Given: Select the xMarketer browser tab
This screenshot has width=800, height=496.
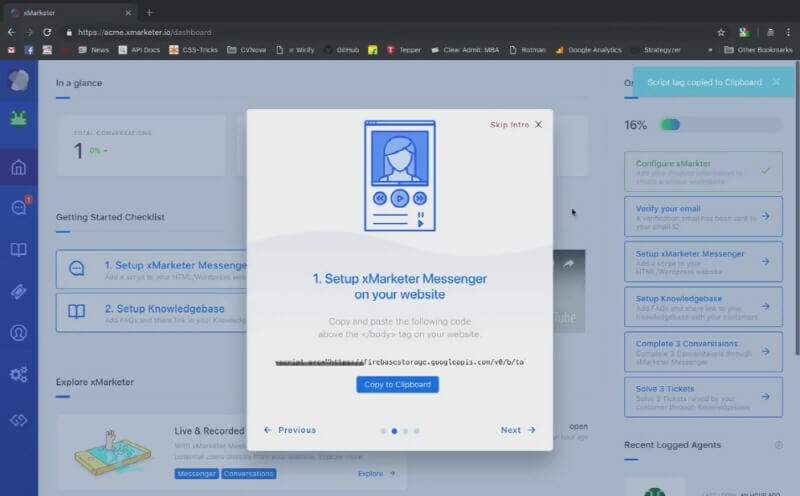Looking at the screenshot, I should pos(71,12).
